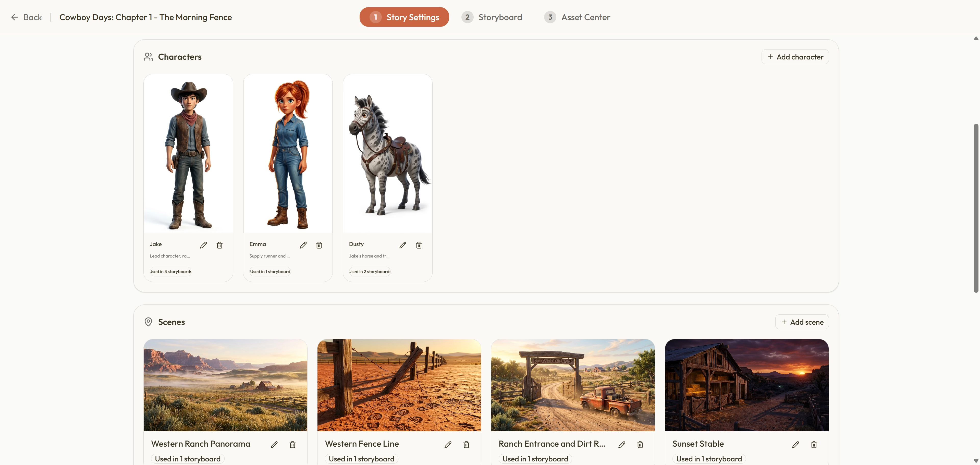
Task: Click the Add scene button
Action: pyautogui.click(x=802, y=322)
